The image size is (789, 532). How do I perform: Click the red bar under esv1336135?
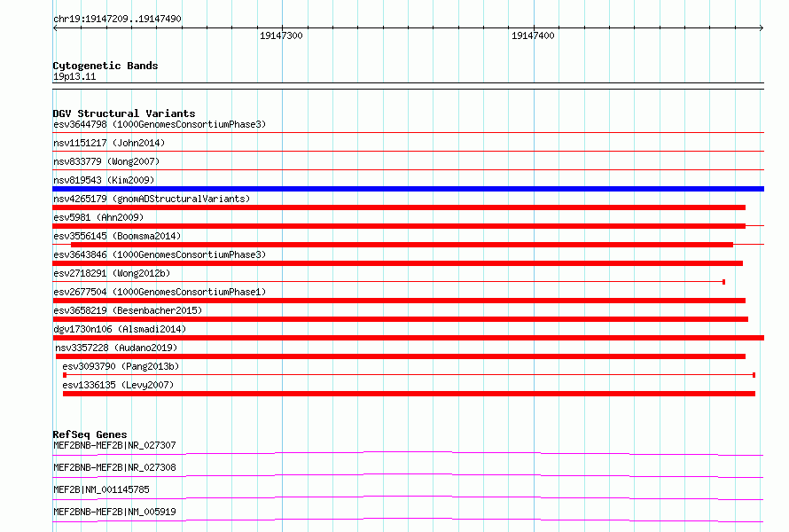(x=409, y=394)
